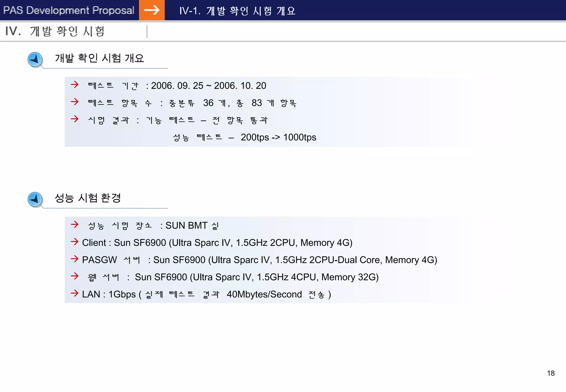Viewport: 566px width, 392px height.
Task: Click the 성능 시험 환경 subsection heading
Action: click(x=88, y=198)
